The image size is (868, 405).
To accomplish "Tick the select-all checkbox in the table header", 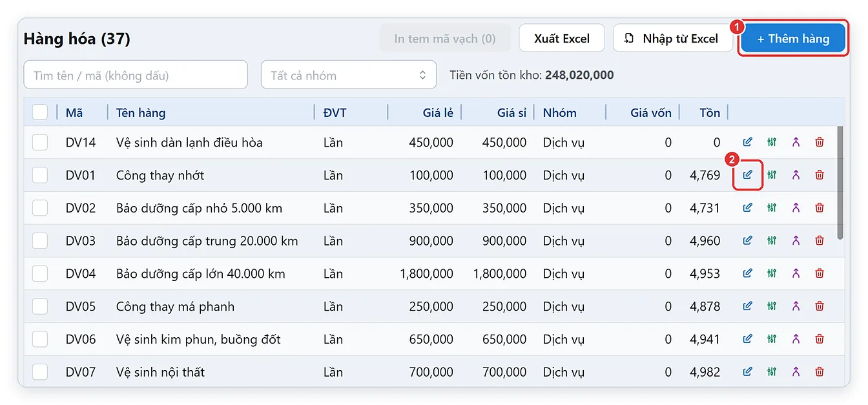I will (x=40, y=112).
